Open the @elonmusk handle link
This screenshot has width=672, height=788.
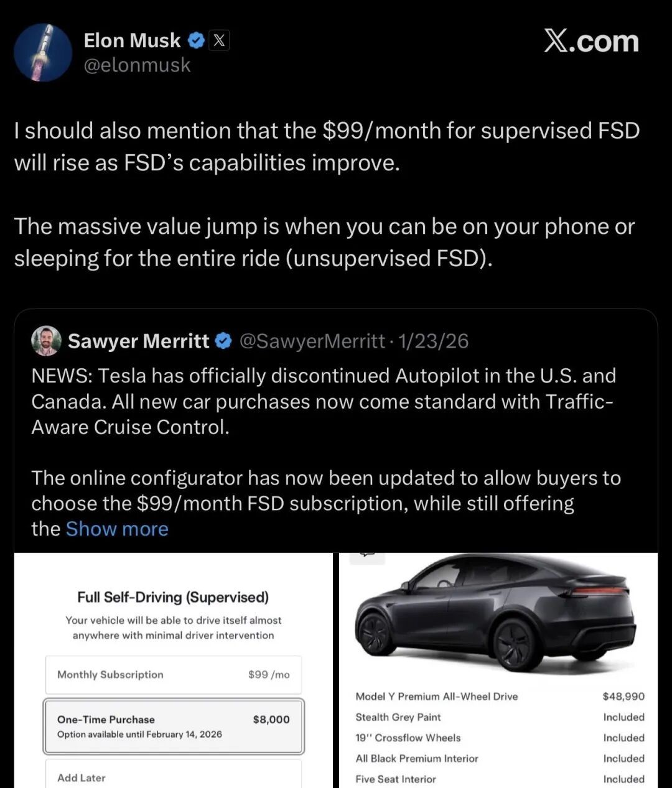click(137, 65)
